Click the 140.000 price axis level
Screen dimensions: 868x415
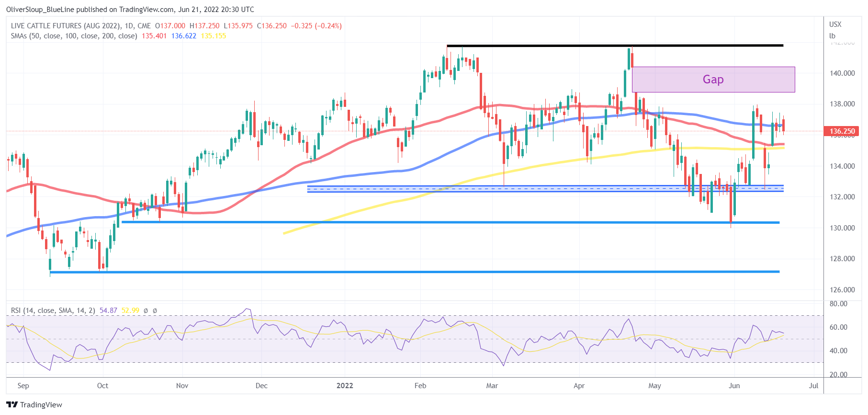(x=842, y=73)
